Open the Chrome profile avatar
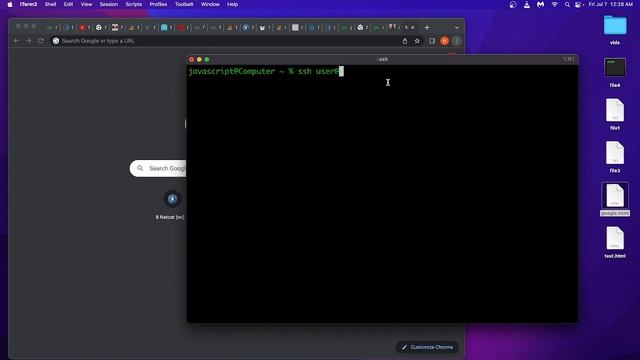Screen dimensions: 640x360 [444, 41]
